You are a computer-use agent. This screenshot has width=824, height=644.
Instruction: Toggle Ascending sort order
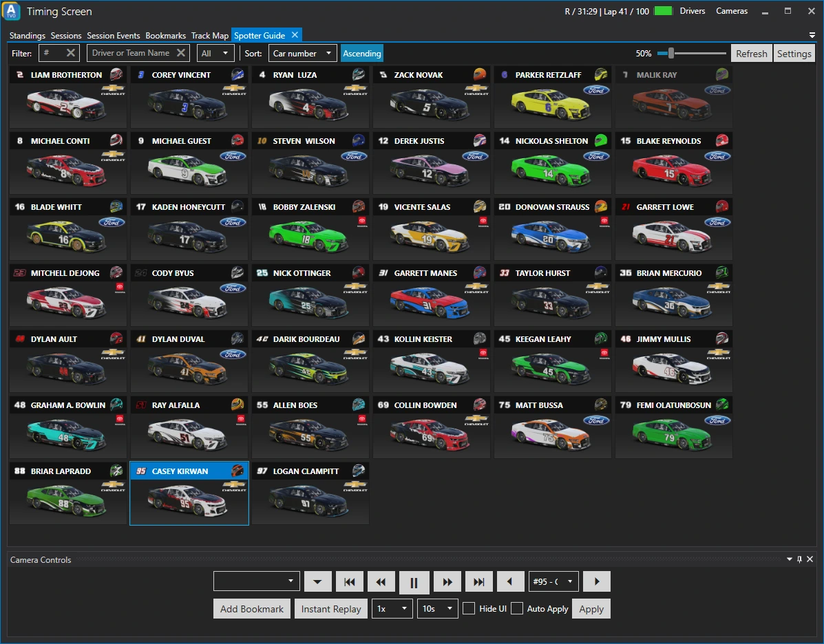click(x=361, y=54)
